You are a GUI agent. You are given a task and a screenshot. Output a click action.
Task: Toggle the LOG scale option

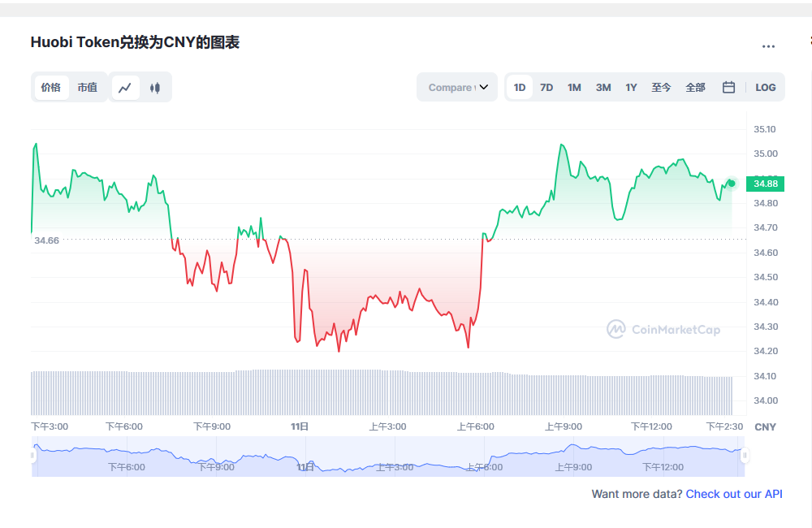pyautogui.click(x=766, y=88)
